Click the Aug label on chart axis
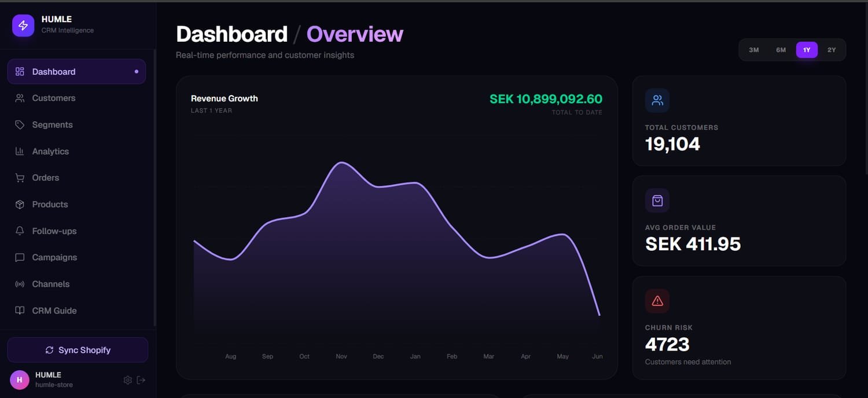Viewport: 868px width, 398px height. coord(230,356)
